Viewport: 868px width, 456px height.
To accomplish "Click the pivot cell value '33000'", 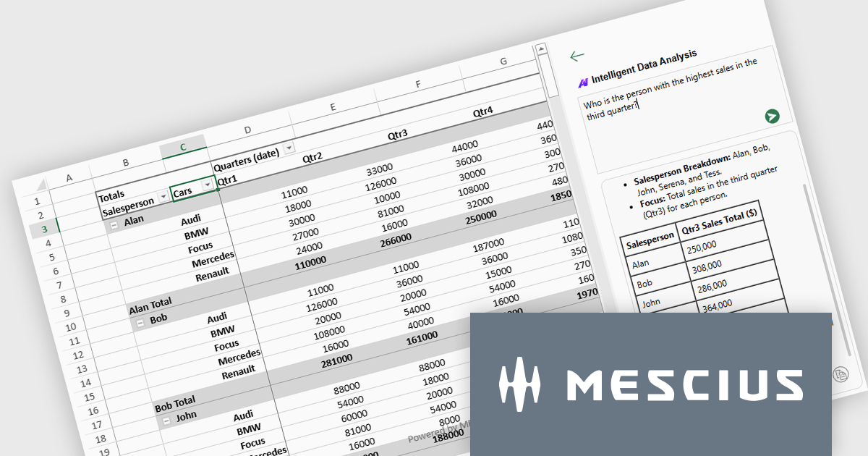I will pyautogui.click(x=378, y=169).
